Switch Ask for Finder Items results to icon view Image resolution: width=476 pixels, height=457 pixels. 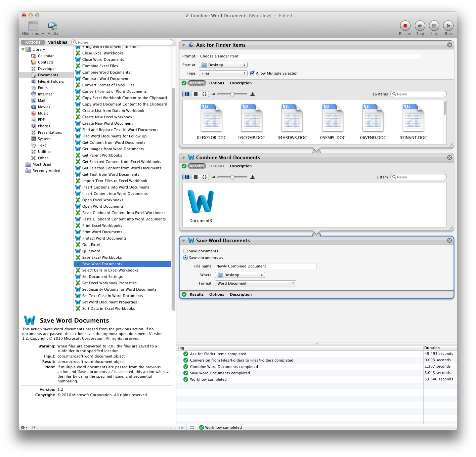pos(187,94)
